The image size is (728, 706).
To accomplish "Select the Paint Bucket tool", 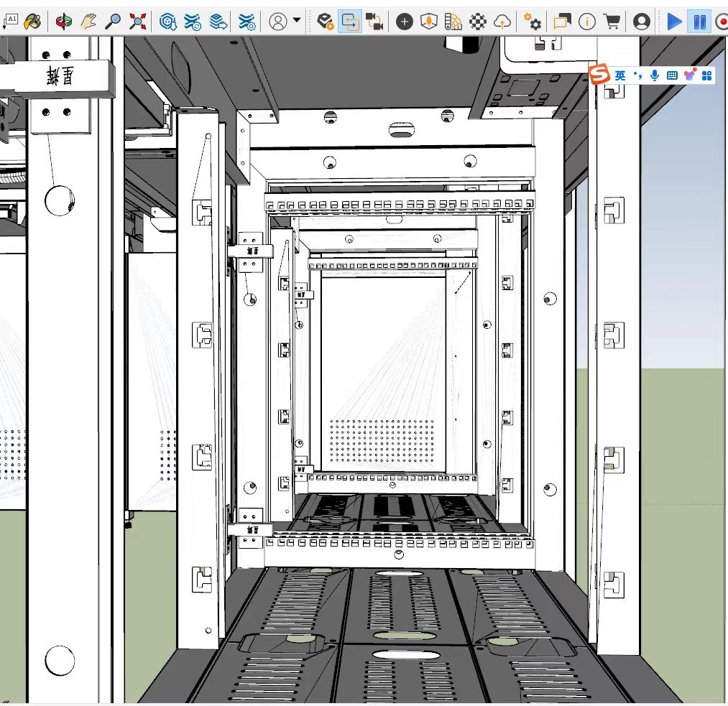I will (32, 22).
